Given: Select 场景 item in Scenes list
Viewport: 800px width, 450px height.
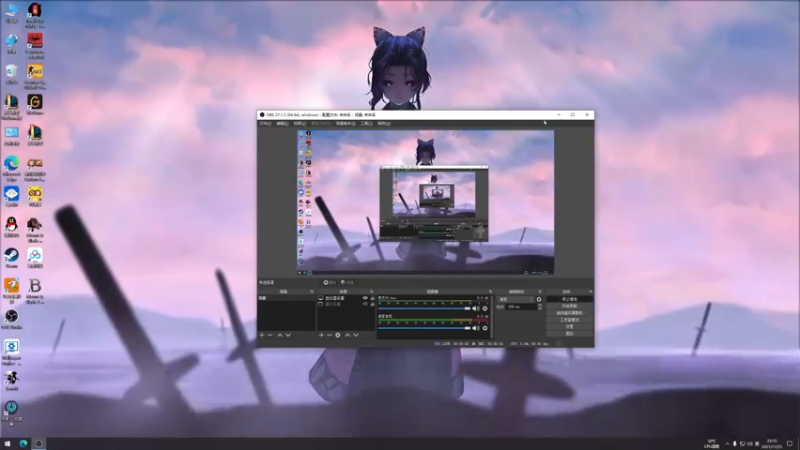Looking at the screenshot, I should (x=286, y=298).
